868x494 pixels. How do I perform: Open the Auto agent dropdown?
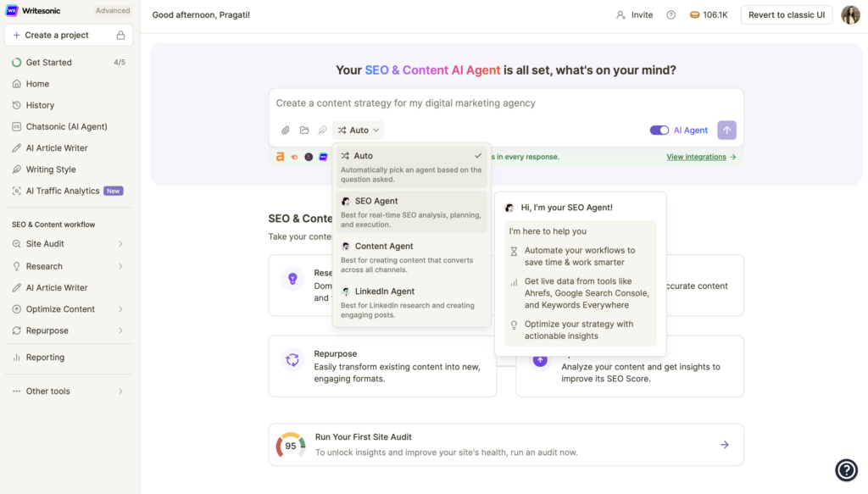(359, 130)
